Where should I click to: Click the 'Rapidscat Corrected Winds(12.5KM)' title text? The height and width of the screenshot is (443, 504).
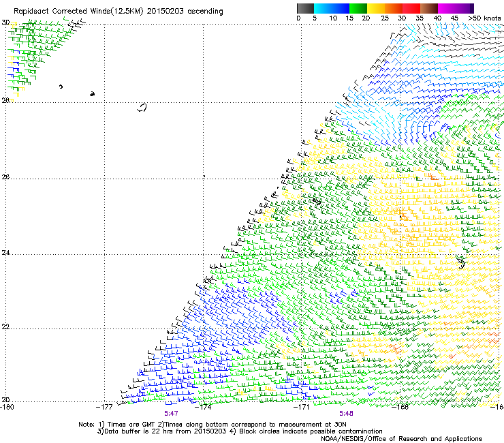click(78, 12)
